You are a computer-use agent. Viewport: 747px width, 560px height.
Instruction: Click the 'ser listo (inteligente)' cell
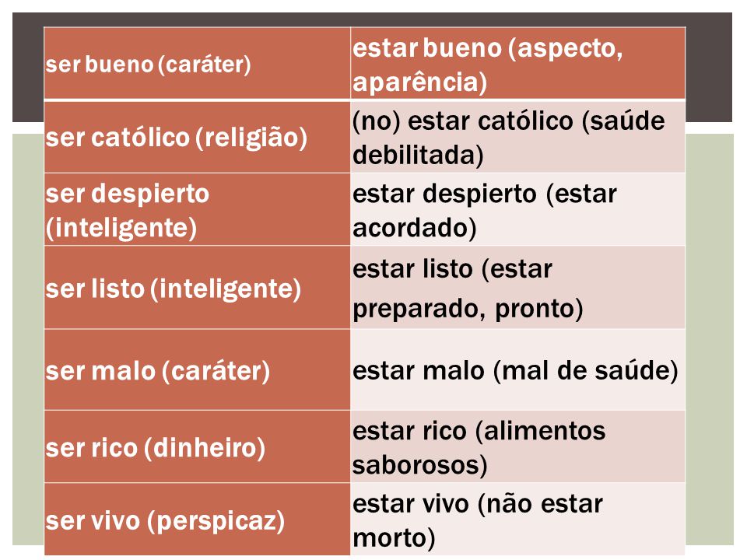(x=197, y=288)
